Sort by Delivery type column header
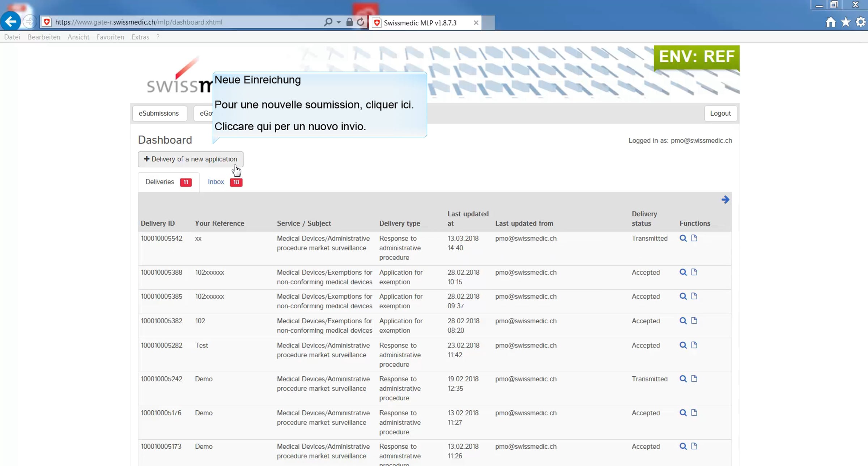The width and height of the screenshot is (868, 466). coord(400,223)
